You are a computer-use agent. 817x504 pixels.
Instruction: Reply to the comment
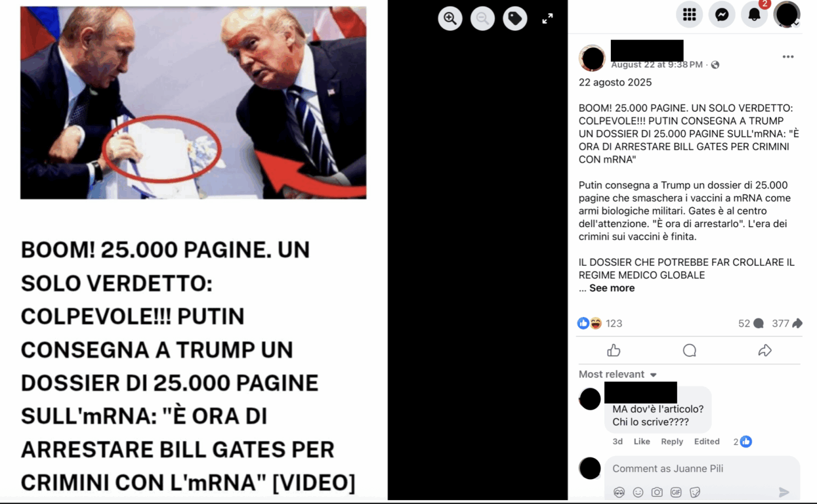tap(672, 442)
